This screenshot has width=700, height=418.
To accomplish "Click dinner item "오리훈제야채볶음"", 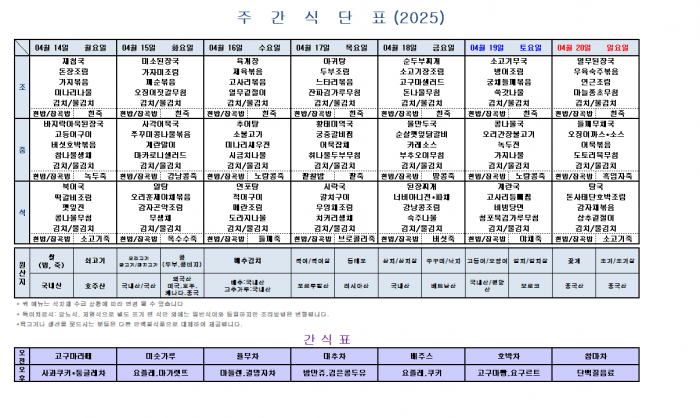I will coord(160,197).
